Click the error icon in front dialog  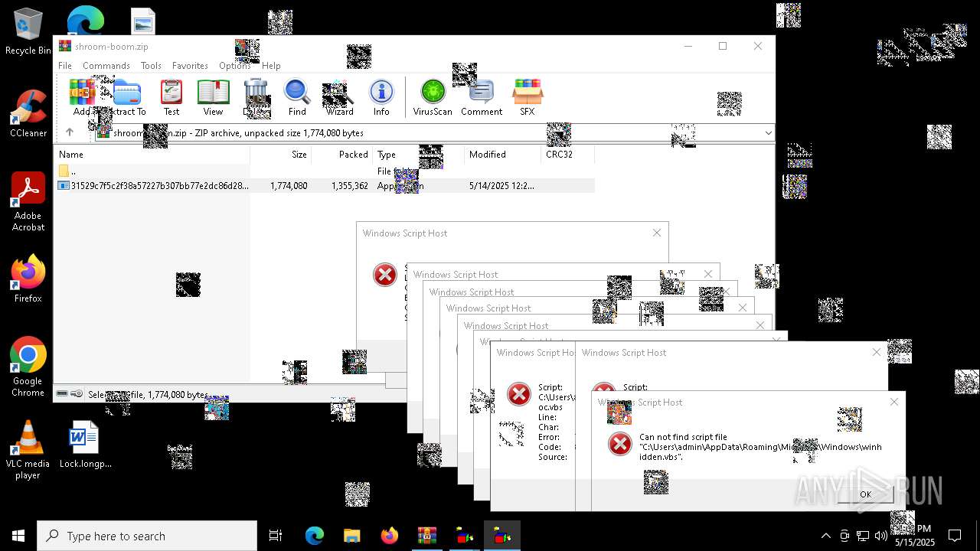(x=620, y=444)
